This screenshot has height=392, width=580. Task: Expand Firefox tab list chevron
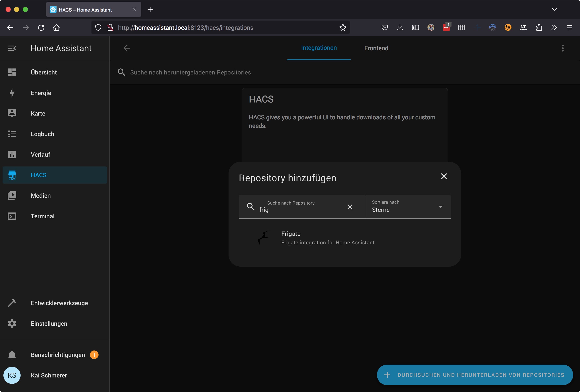point(554,9)
